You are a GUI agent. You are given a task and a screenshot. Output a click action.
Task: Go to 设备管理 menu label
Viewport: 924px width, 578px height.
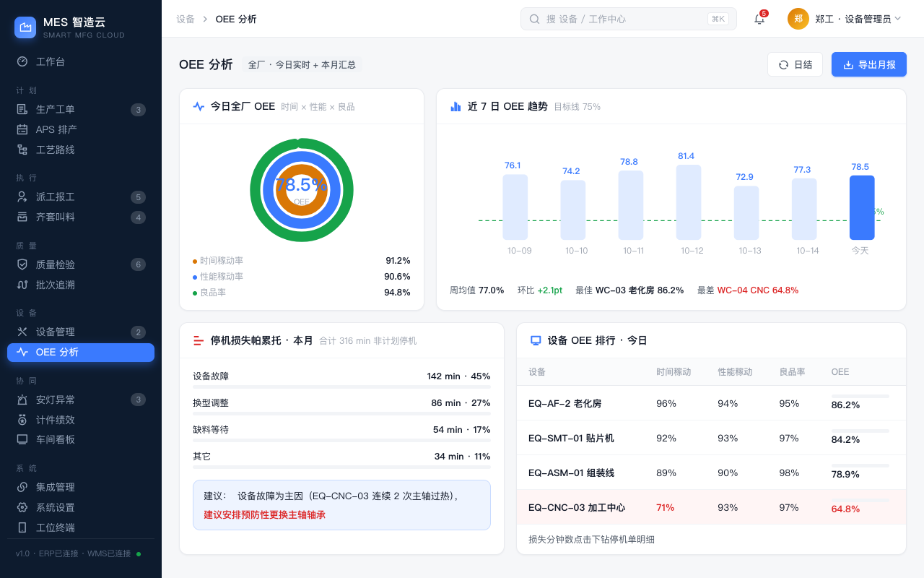click(x=56, y=332)
